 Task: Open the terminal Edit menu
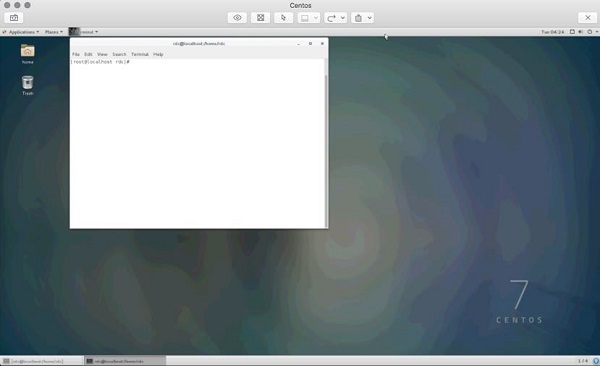[88, 54]
